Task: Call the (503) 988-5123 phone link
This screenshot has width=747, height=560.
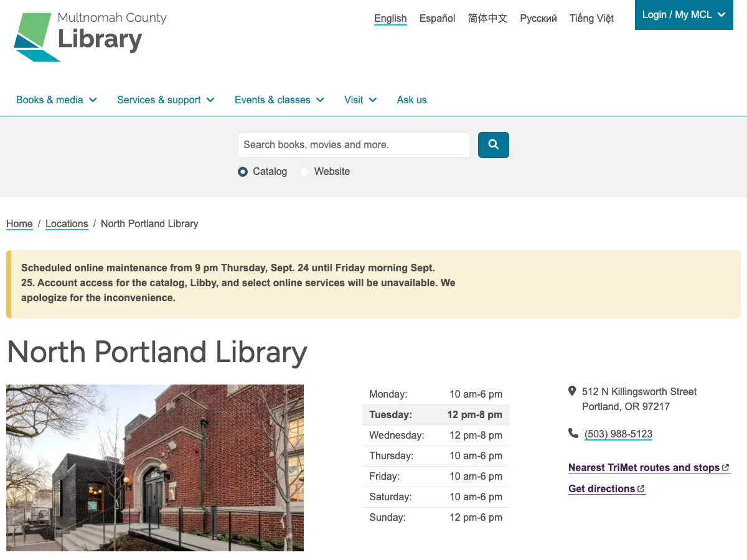Action: pyautogui.click(x=618, y=434)
